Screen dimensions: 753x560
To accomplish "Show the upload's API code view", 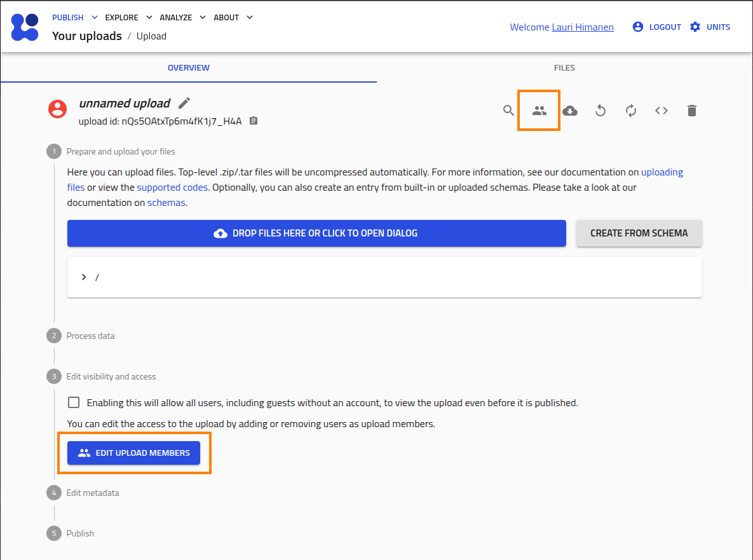I will [661, 111].
